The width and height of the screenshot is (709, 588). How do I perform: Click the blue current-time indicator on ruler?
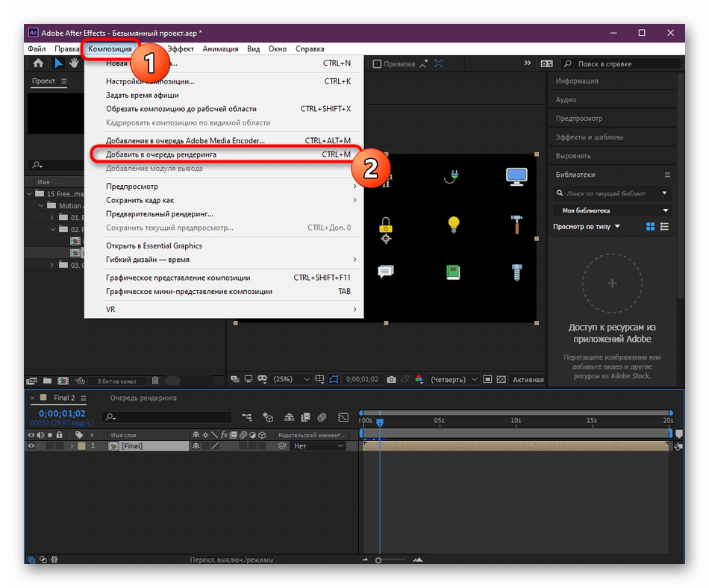[380, 422]
